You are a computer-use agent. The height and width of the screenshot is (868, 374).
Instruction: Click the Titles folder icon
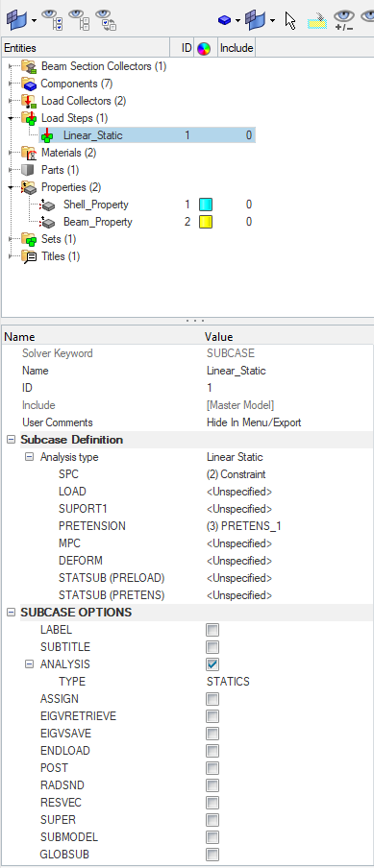click(30, 256)
